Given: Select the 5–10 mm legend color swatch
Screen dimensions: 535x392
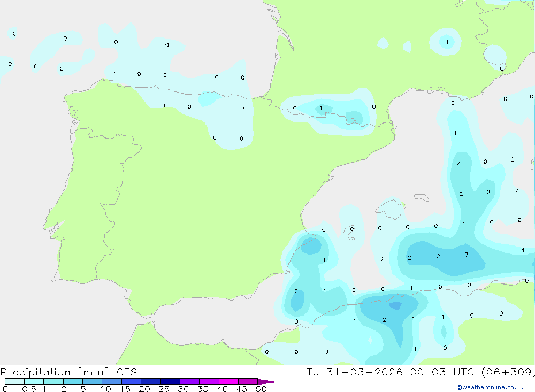Looking at the screenshot, I should (x=93, y=381).
